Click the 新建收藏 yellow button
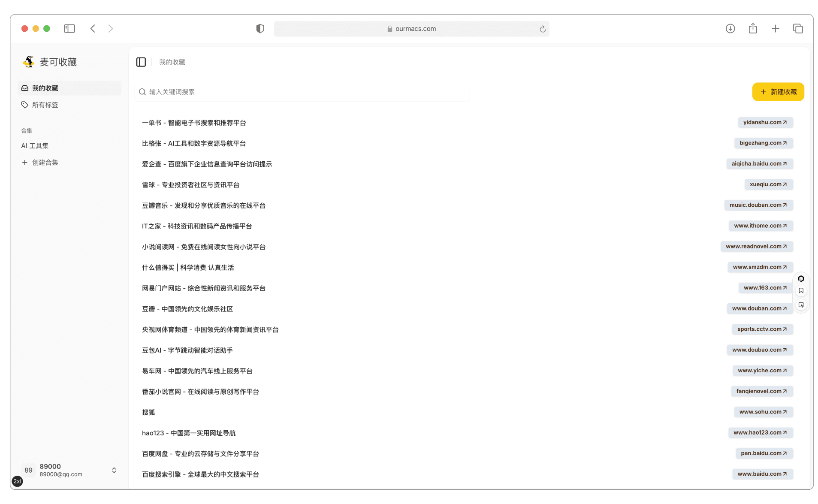818x504 pixels. (x=778, y=92)
